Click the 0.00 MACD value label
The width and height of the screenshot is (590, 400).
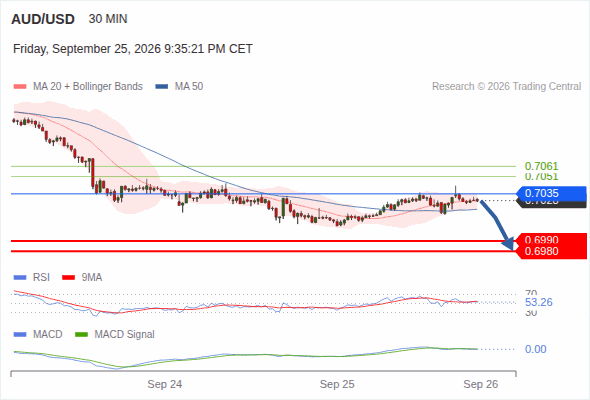click(535, 349)
